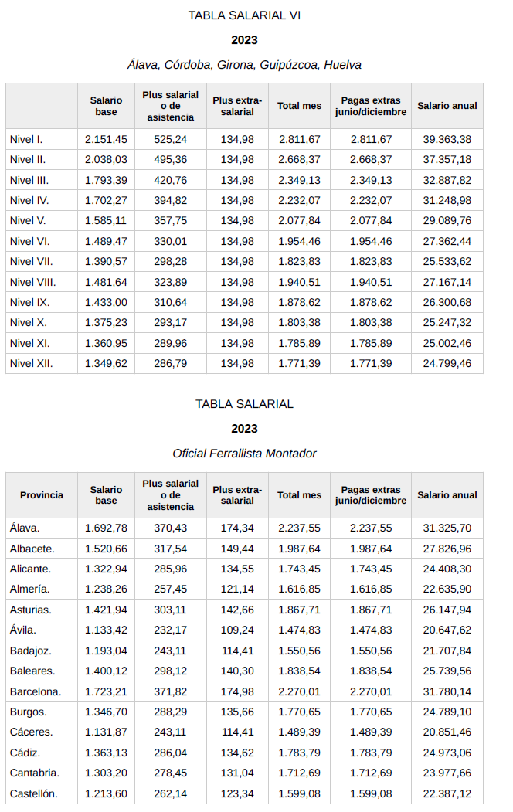Select Nivel VIII. salario base 1.481,64
Image resolution: width=513 pixels, height=812 pixels.
pos(106,281)
